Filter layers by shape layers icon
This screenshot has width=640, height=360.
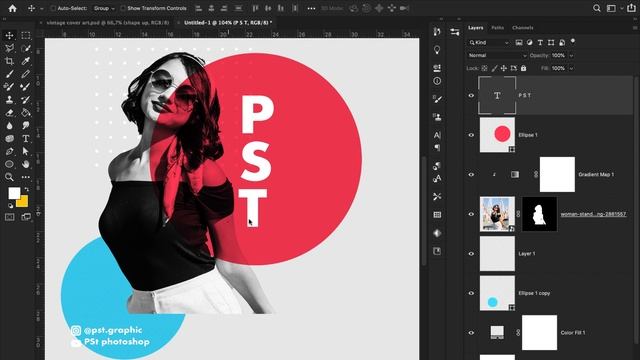(551, 42)
